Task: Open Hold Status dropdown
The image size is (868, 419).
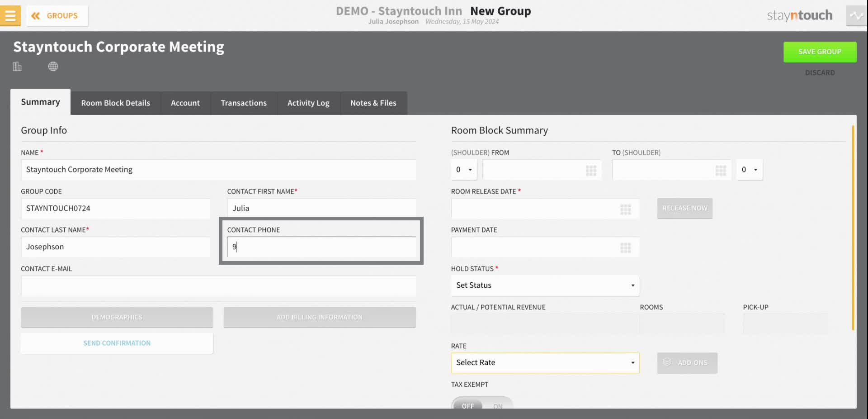Action: [545, 286]
